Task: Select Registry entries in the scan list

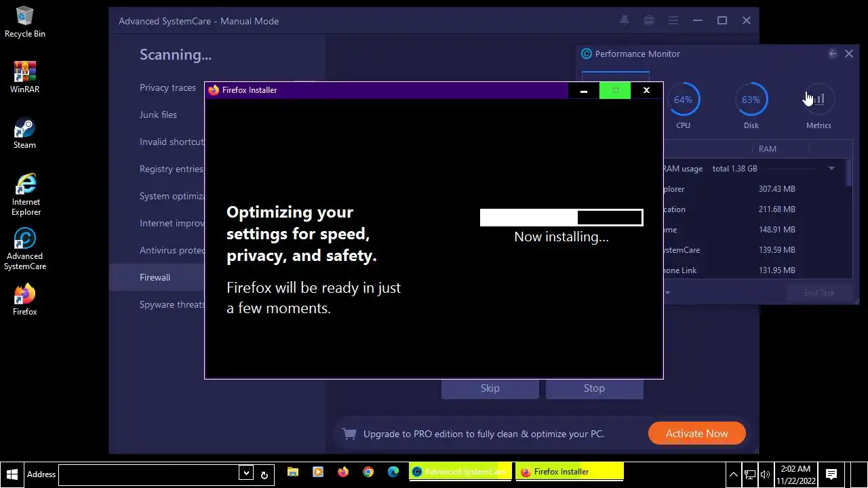Action: [x=172, y=169]
